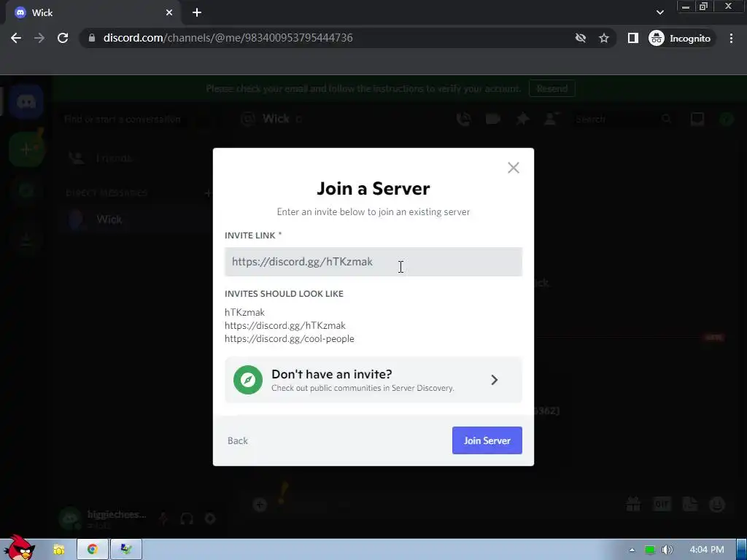This screenshot has height=560, width=747.
Task: Open the Chrome three-dot menu
Action: click(x=731, y=38)
